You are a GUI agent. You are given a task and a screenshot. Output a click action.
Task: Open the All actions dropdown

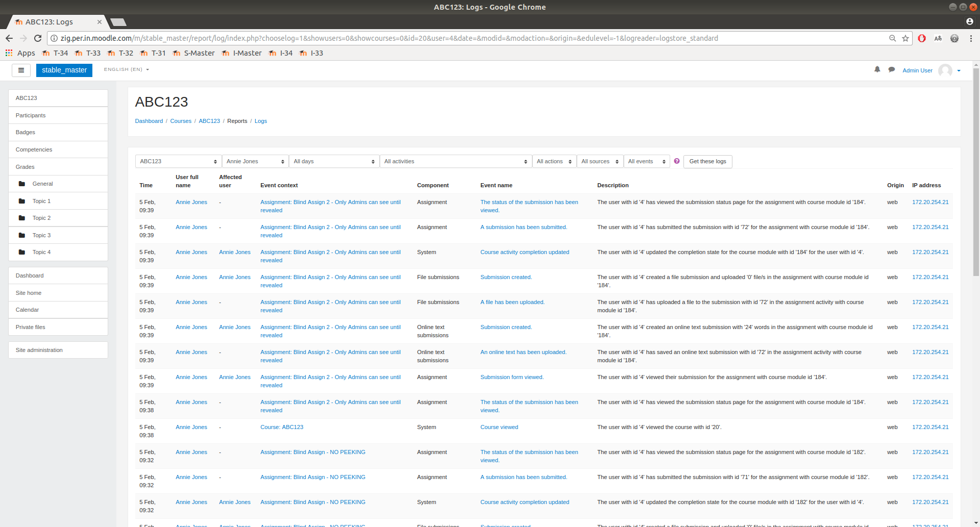coord(554,161)
